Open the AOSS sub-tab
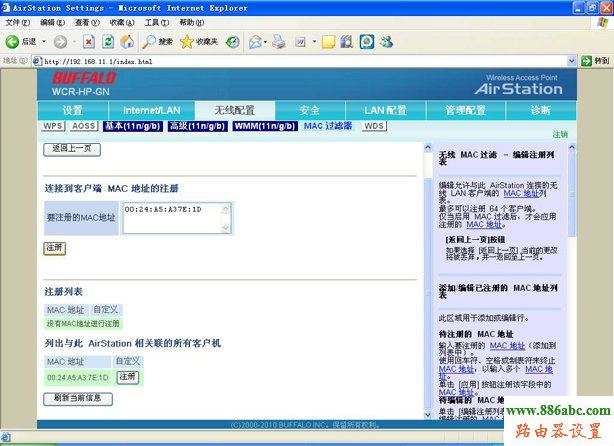Viewport: 614px width, 446px height. pyautogui.click(x=84, y=126)
